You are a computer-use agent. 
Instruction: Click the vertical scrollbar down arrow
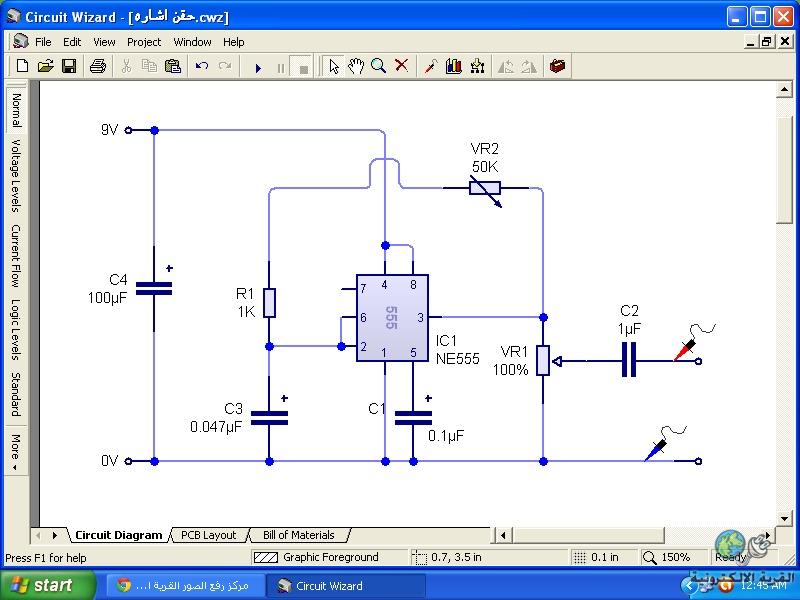pos(784,518)
